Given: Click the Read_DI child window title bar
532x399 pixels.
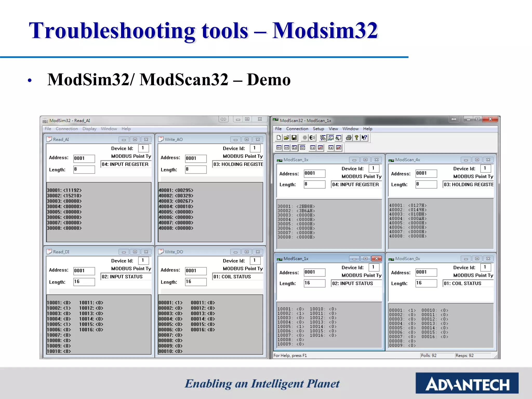Looking at the screenshot, I should point(99,251).
